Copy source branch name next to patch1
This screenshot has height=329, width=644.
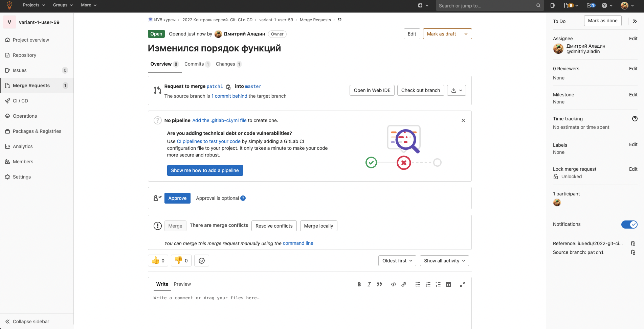click(228, 87)
